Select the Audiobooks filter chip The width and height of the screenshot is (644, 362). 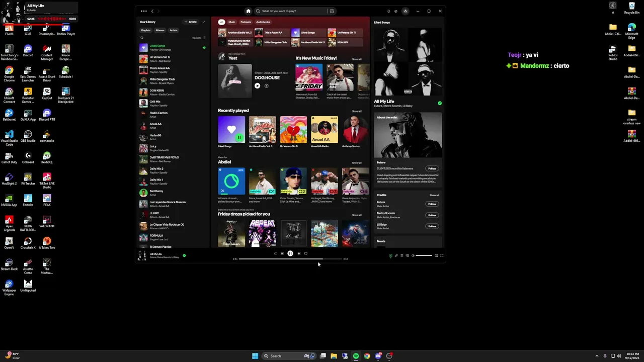tap(263, 22)
